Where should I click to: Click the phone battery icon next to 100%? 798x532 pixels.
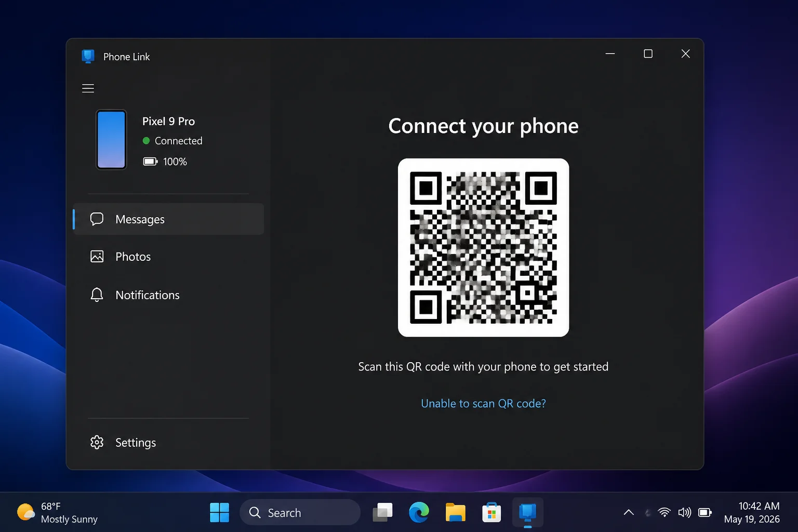[x=150, y=162]
